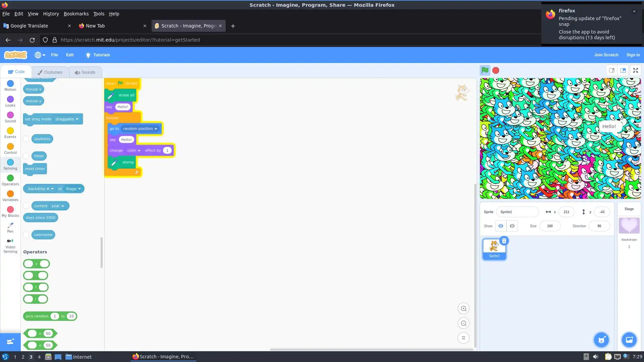Image resolution: width=644 pixels, height=362 pixels.
Task: Hide the sprite with crossed-eye toggle
Action: (x=512, y=226)
